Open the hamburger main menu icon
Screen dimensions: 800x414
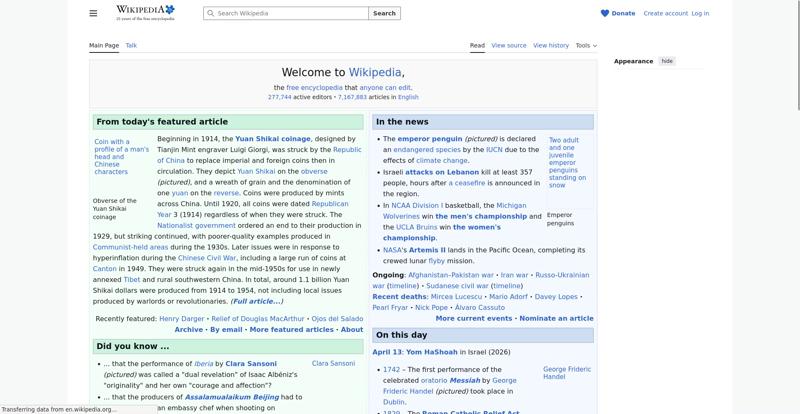coord(93,13)
